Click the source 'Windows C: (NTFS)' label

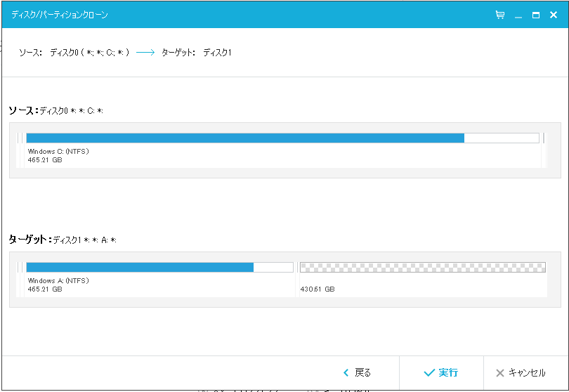(58, 151)
